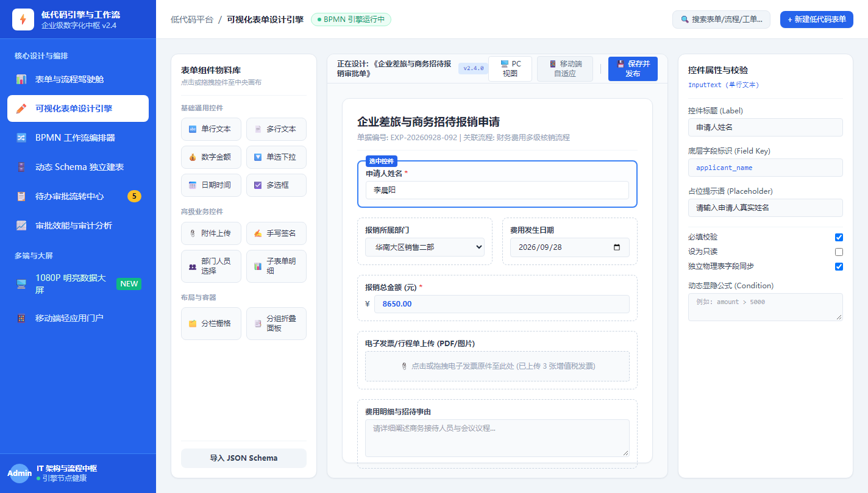Click the Admin avatar in sidebar footer

tap(20, 473)
